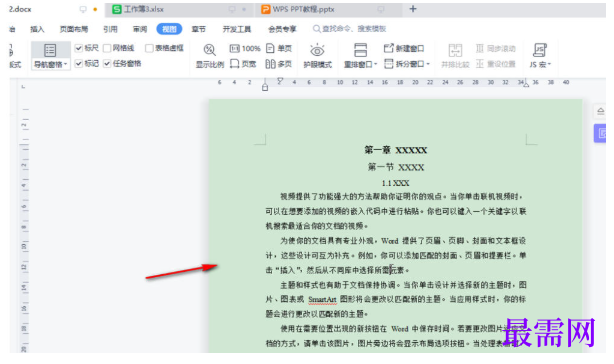
Task: Click the heading 第一章 XXXXX
Action: coord(395,150)
